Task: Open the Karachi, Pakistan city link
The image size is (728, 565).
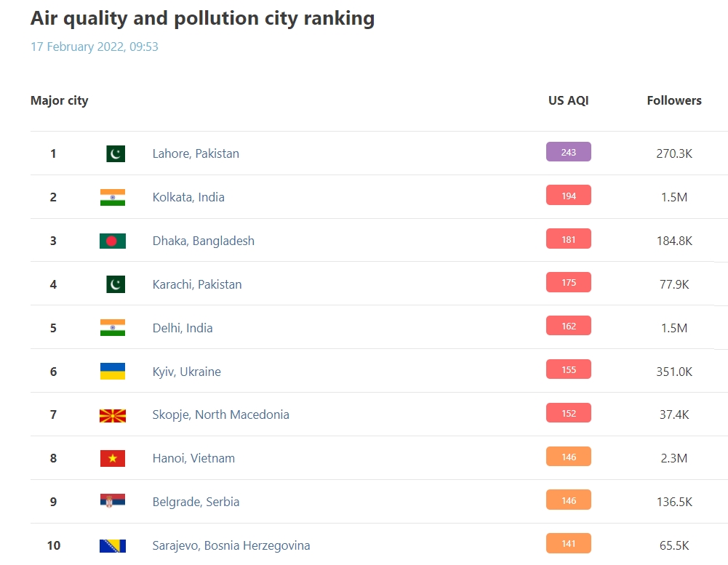Action: click(197, 284)
